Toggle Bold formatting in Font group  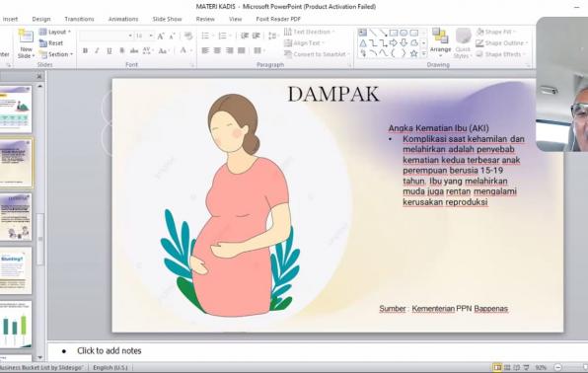[85, 50]
